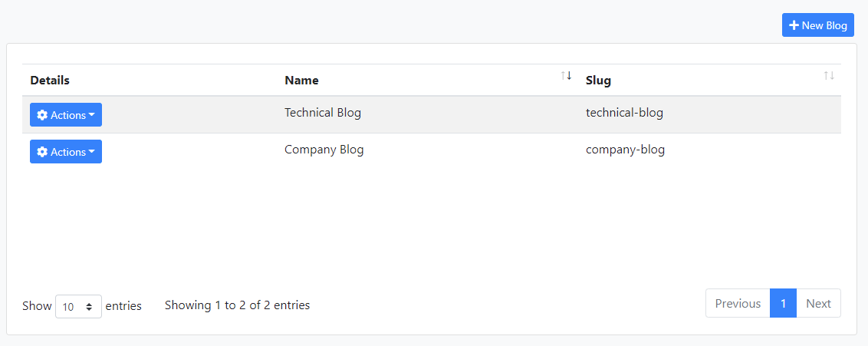Go to the Next page
The width and height of the screenshot is (868, 346).
click(818, 303)
